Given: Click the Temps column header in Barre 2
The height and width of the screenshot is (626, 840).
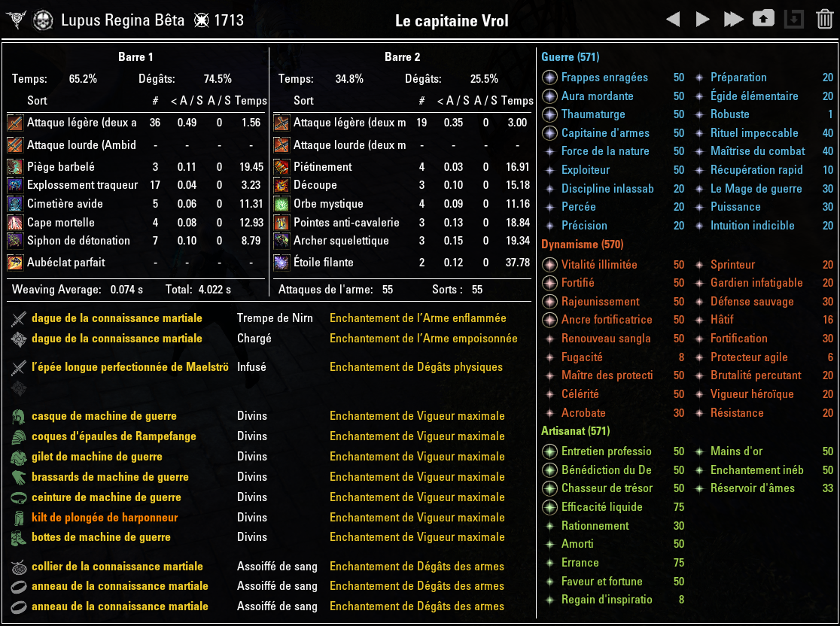Looking at the screenshot, I should (518, 101).
